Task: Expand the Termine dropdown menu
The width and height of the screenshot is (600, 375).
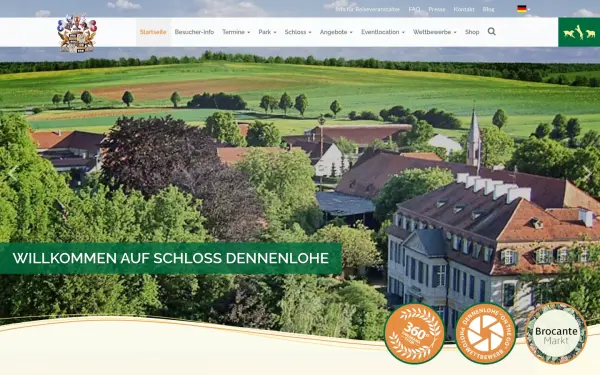Action: pyautogui.click(x=236, y=32)
